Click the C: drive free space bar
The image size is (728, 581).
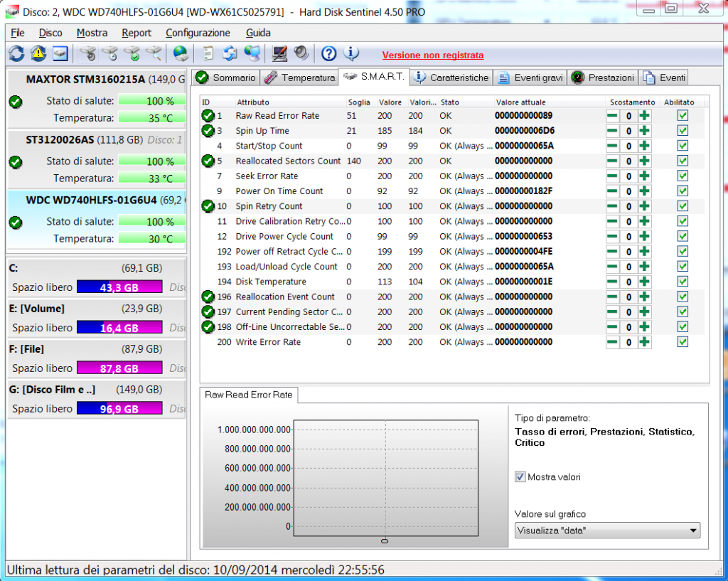point(119,287)
